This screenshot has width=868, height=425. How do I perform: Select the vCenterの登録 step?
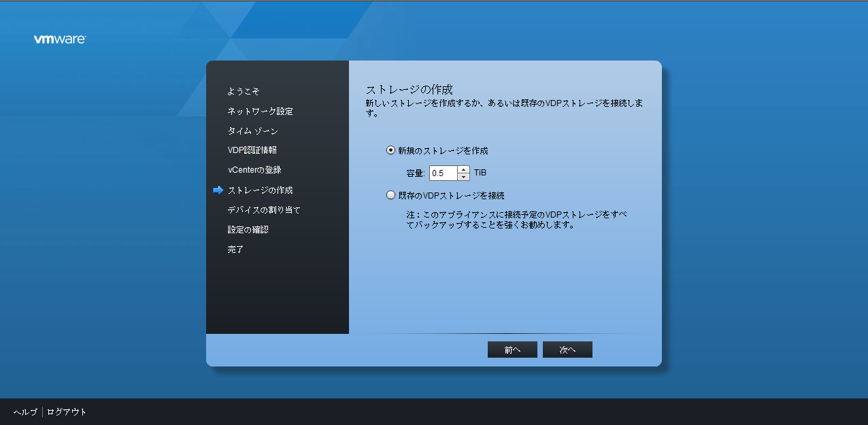[x=254, y=170]
